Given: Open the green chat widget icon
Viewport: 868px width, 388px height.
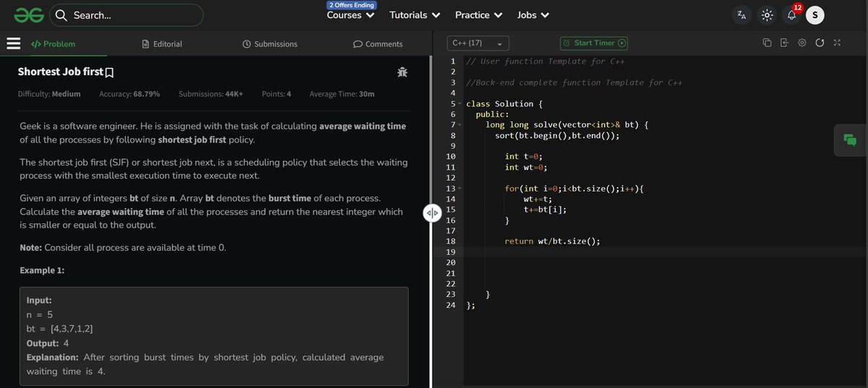Looking at the screenshot, I should tap(851, 140).
